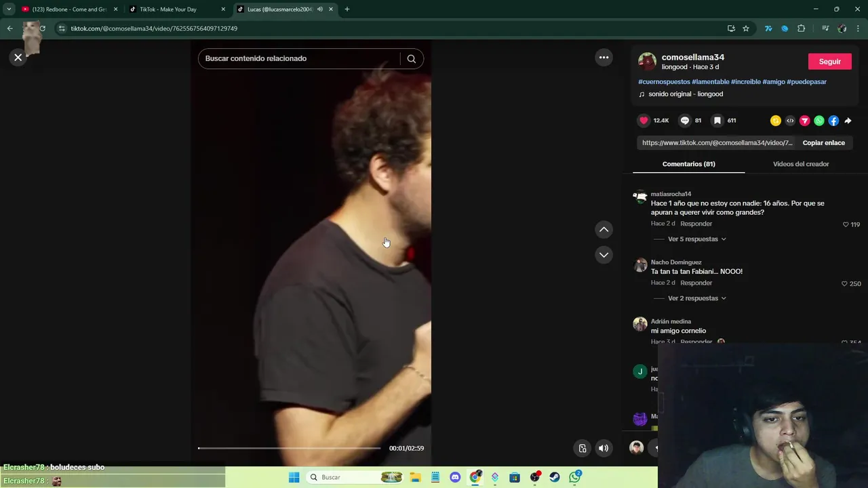
Task: Open Adrián medina's profile name
Action: click(671, 321)
